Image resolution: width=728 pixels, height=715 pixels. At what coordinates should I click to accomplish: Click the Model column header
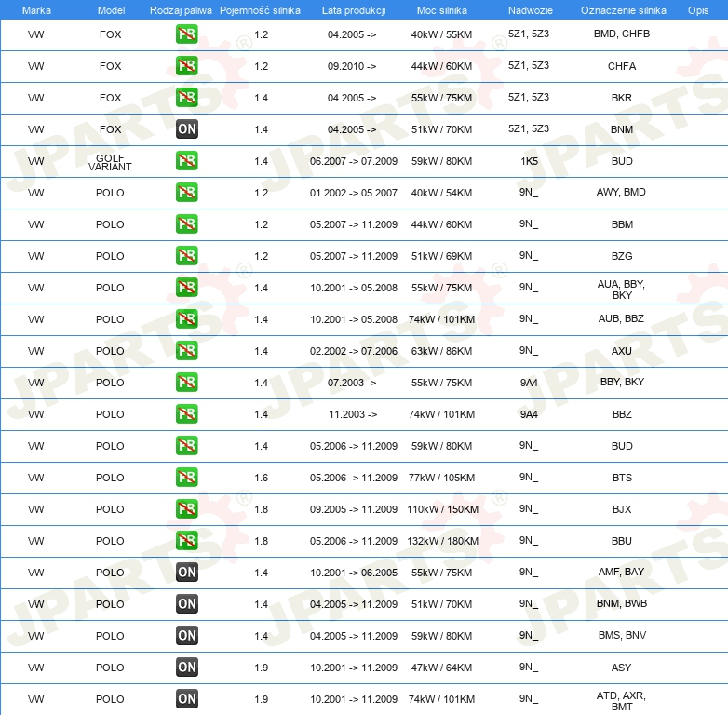[111, 10]
